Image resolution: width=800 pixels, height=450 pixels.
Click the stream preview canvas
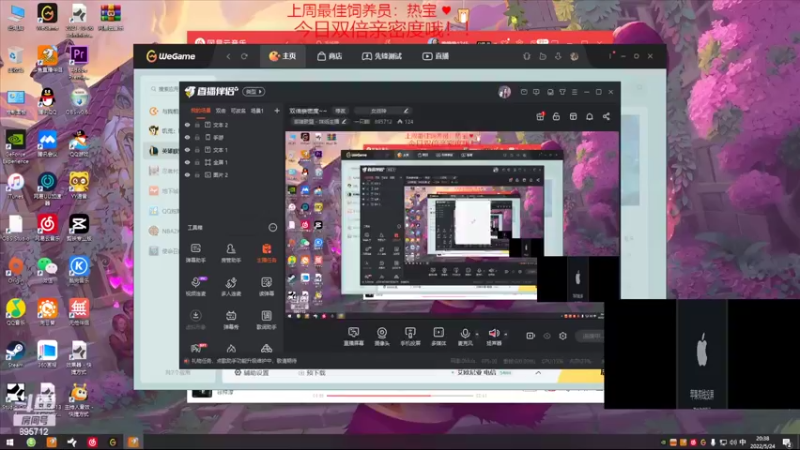coord(452,224)
